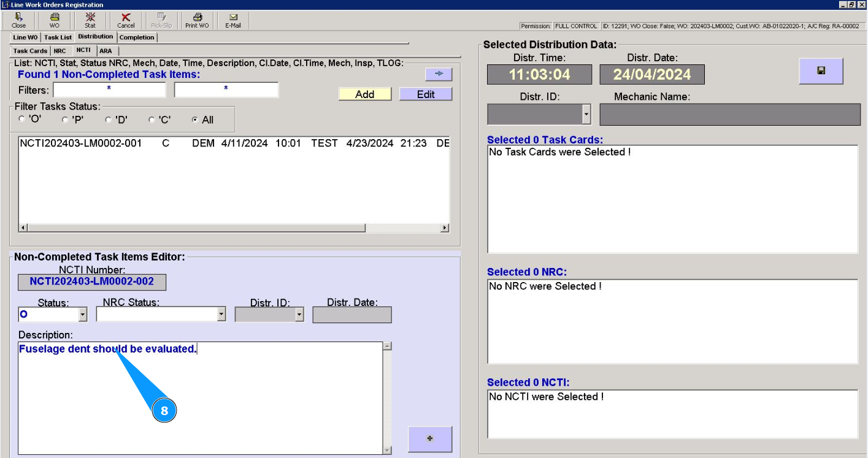This screenshot has height=458, width=868.
Task: Click the blue arrow button above Add
Action: point(439,74)
